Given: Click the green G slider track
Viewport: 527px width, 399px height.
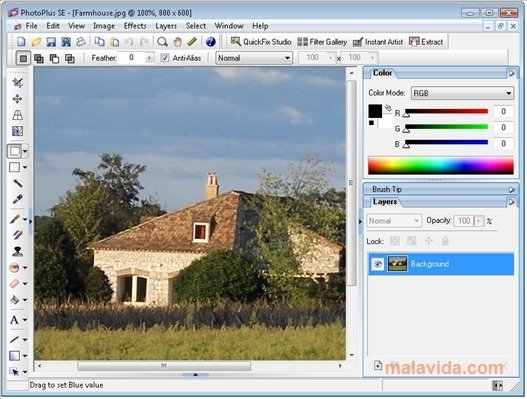Looking at the screenshot, I should pyautogui.click(x=447, y=127).
